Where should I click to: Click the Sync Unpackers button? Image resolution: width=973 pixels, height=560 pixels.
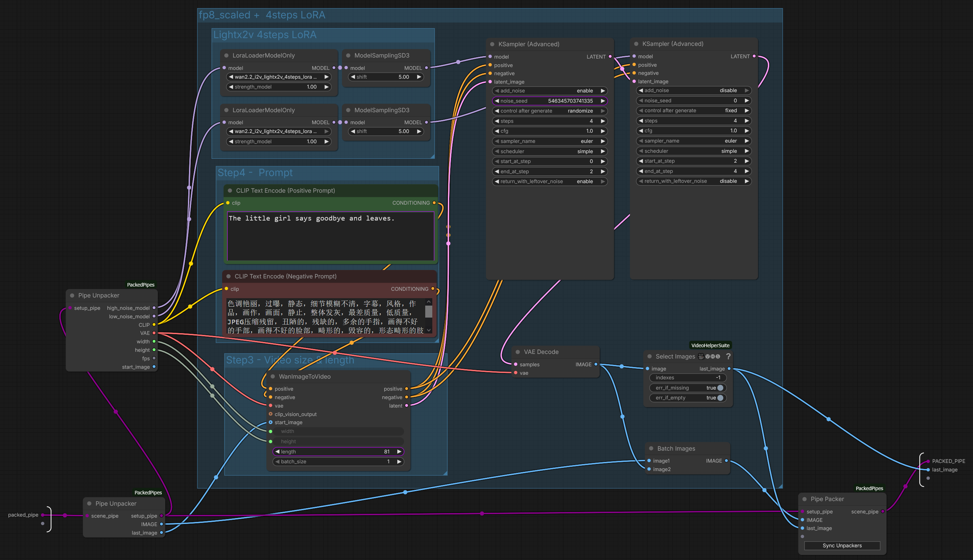click(x=842, y=546)
